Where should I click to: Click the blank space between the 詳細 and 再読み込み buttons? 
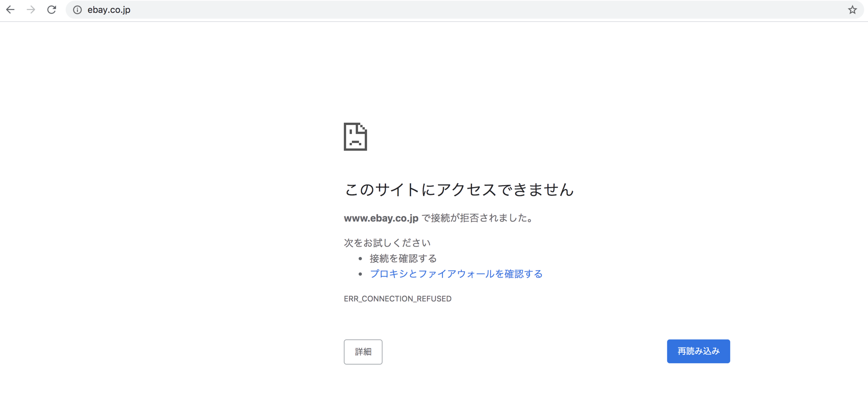coord(524,351)
